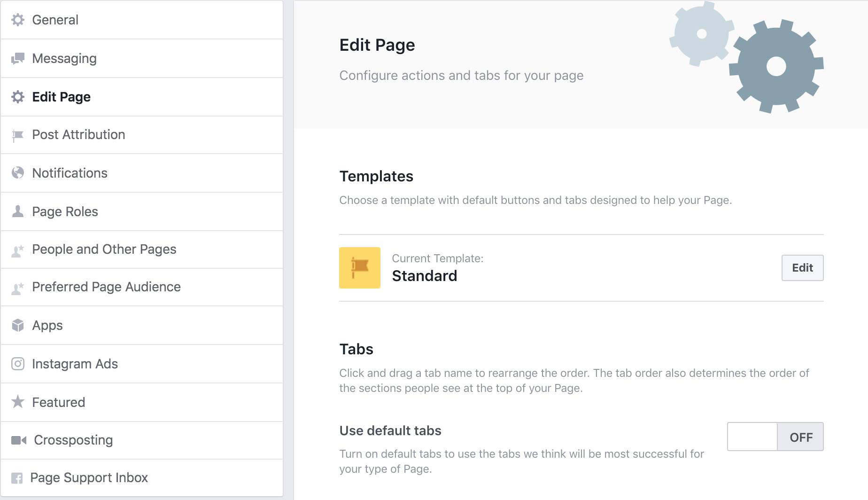The image size is (868, 500).
Task: Open the Notifications settings section
Action: pyautogui.click(x=70, y=173)
